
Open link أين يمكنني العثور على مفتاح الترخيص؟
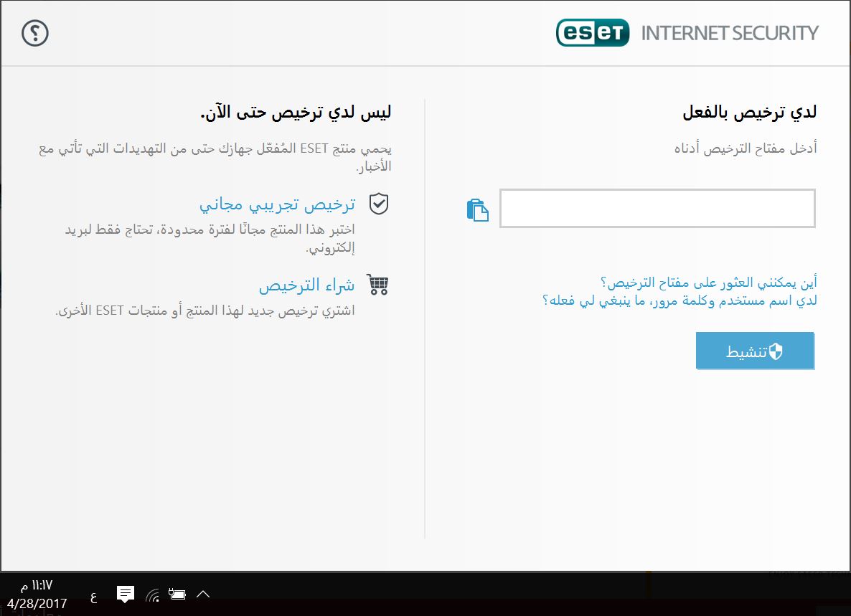tap(708, 282)
